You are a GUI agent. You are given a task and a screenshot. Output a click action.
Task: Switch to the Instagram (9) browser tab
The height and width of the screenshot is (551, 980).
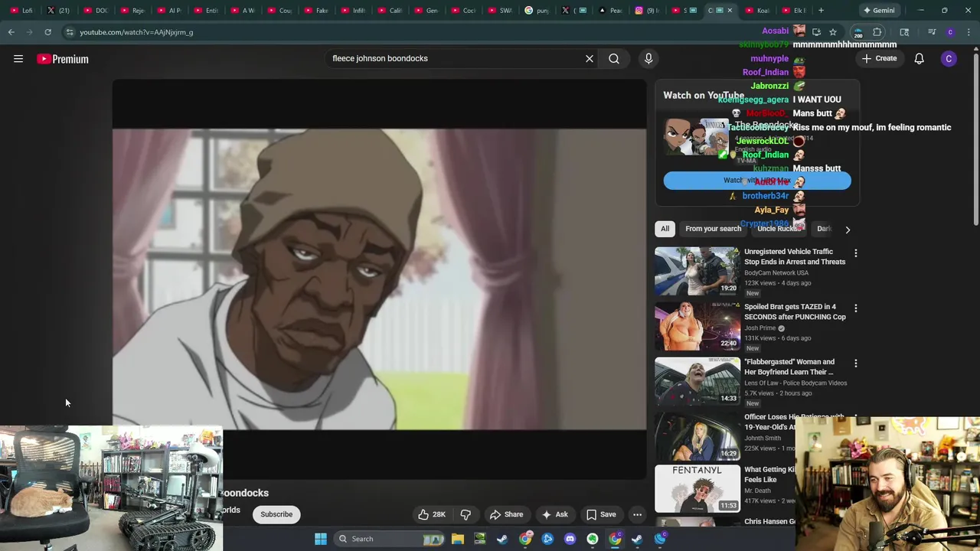pos(648,11)
